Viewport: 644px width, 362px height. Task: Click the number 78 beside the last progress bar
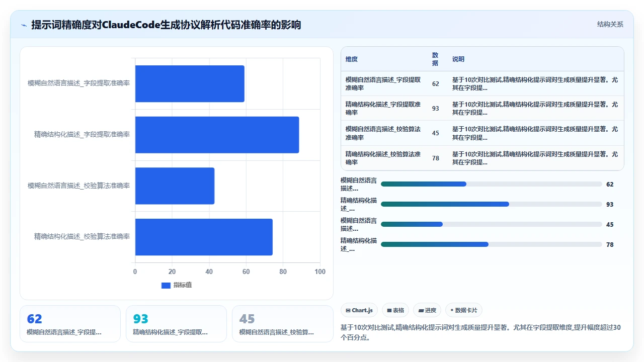pos(610,245)
